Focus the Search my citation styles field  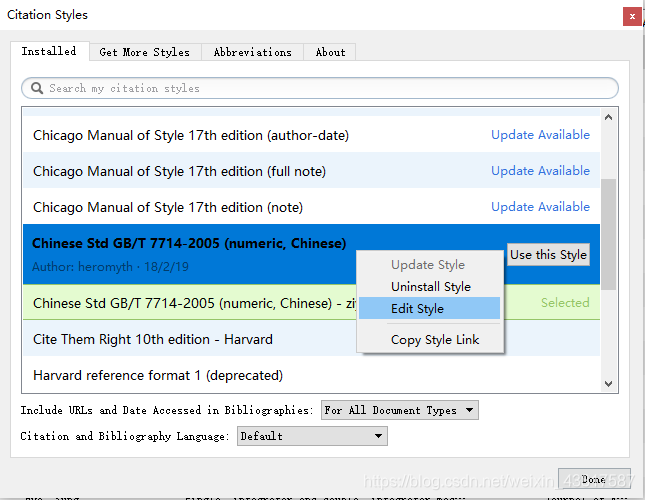click(320, 88)
